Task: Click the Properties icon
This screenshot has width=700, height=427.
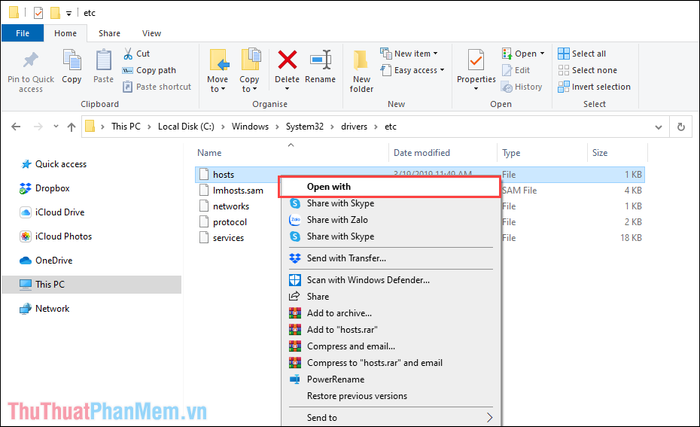Action: 476,60
